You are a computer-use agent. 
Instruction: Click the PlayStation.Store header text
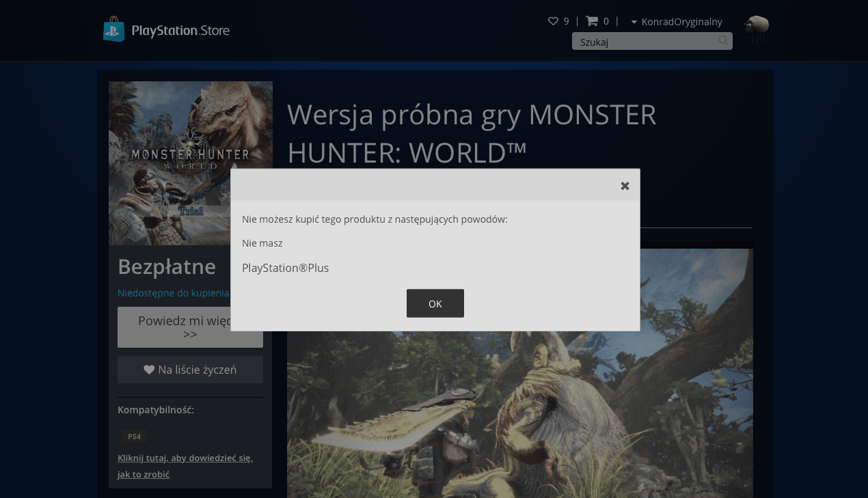(180, 31)
